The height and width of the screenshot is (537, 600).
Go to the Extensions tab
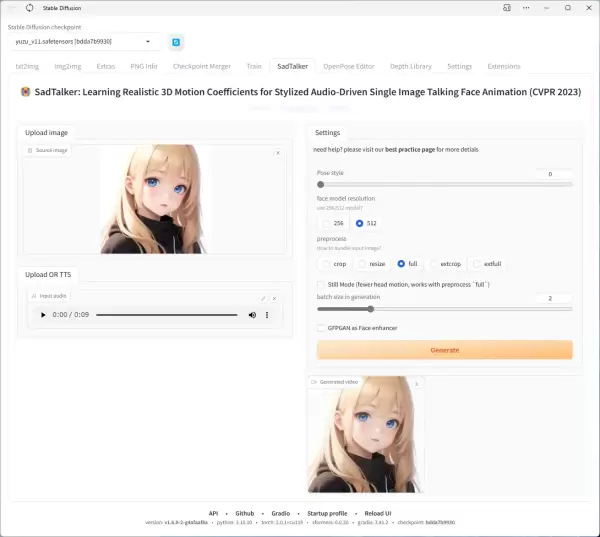[504, 66]
